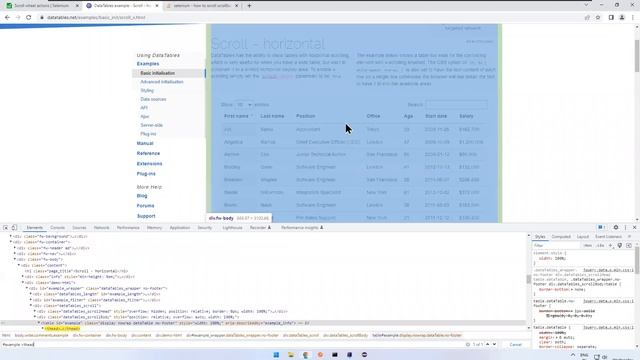640x360 pixels.
Task: Switch to the Event Listeners pane tab
Action: click(x=608, y=237)
